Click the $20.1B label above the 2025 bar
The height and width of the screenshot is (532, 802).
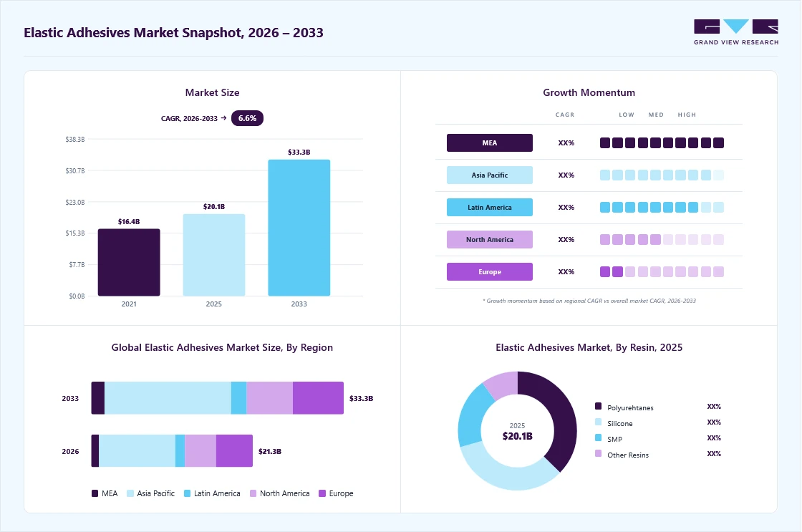(x=214, y=207)
